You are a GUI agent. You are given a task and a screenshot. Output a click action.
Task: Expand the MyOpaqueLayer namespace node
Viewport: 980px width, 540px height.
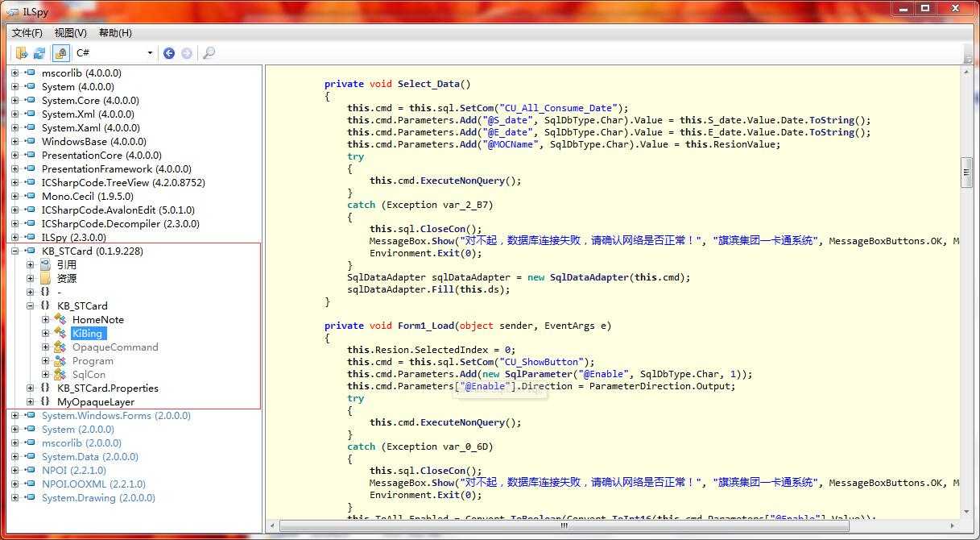[30, 401]
